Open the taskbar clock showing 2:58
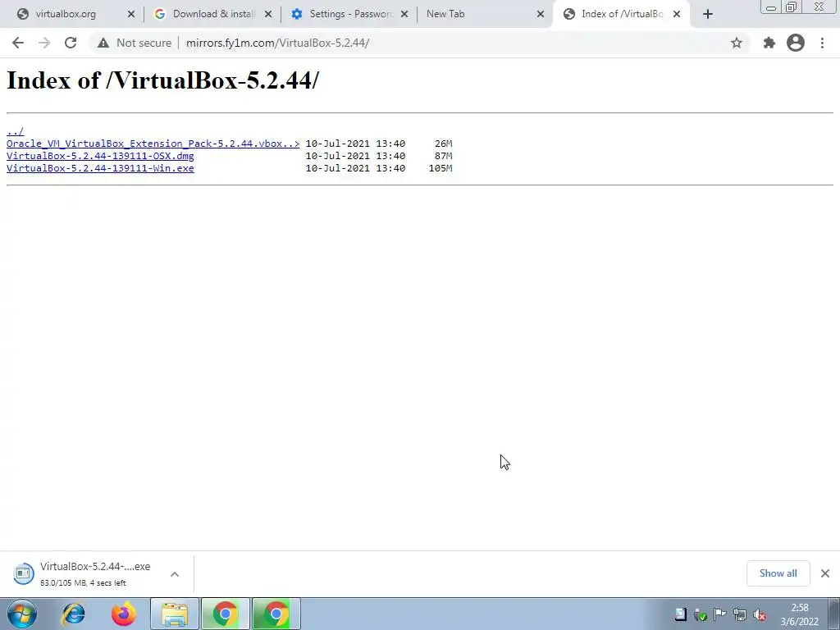Viewport: 840px width, 630px height. [799, 614]
